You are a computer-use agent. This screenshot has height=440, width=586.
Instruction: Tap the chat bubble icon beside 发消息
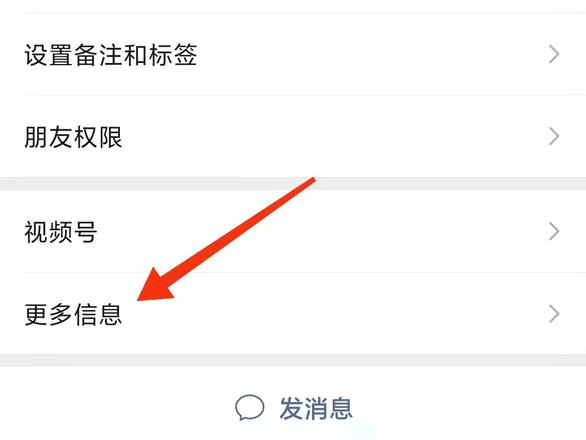[250, 407]
